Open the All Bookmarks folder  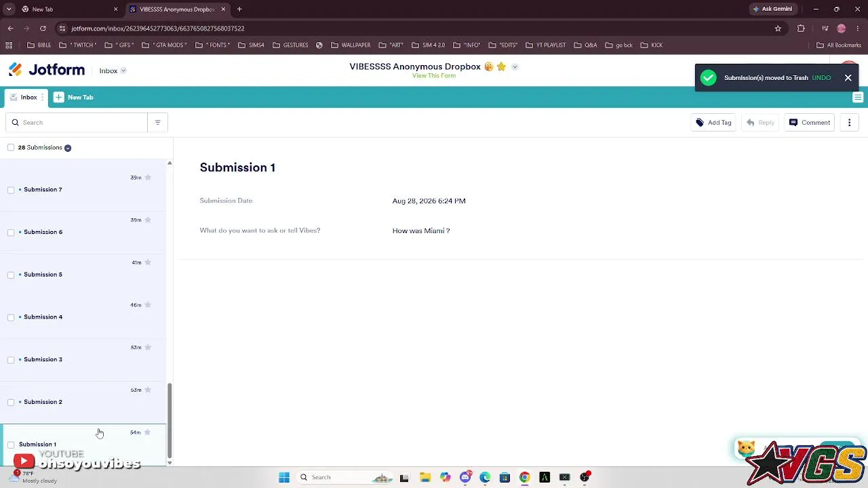pyautogui.click(x=839, y=45)
